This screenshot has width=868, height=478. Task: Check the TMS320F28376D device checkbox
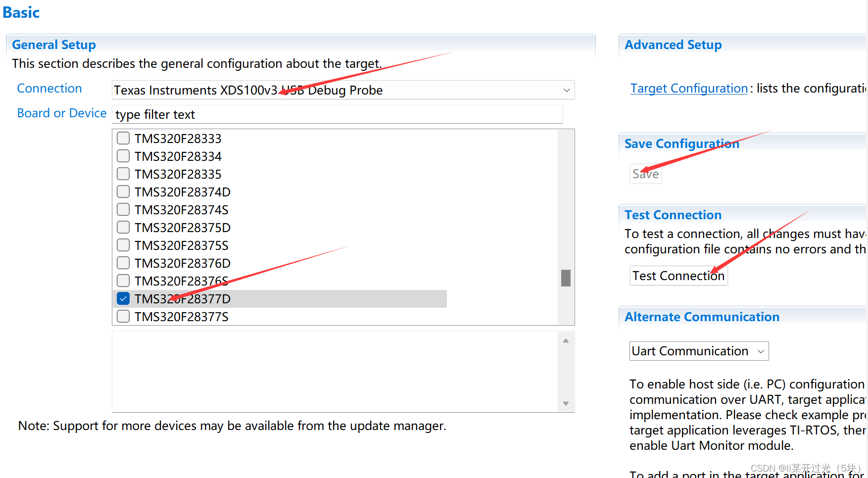click(123, 263)
